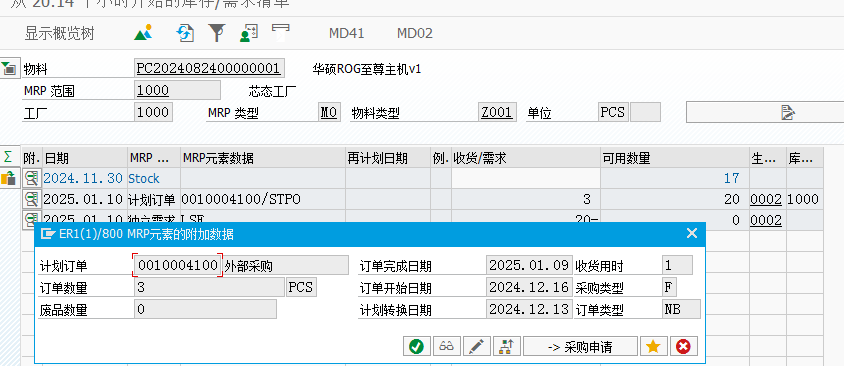Open details icon for planned order row

point(32,200)
